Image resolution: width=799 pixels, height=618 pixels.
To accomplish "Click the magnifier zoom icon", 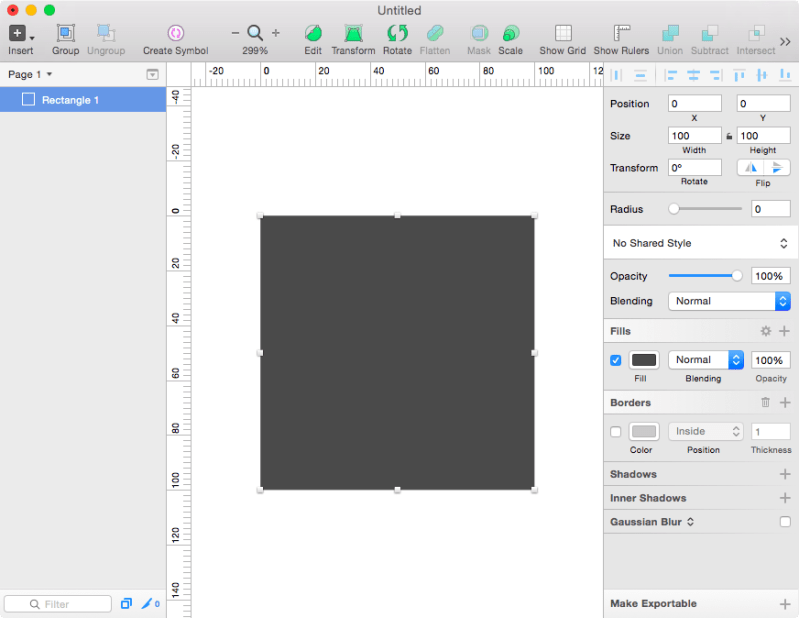I will (255, 33).
